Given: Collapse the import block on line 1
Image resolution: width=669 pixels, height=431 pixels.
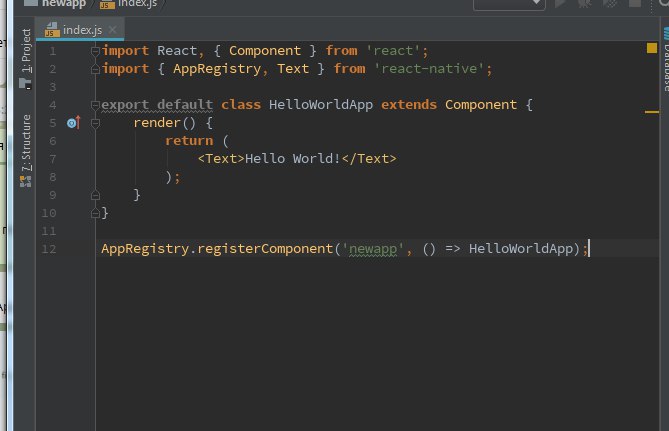Looking at the screenshot, I should coord(95,51).
